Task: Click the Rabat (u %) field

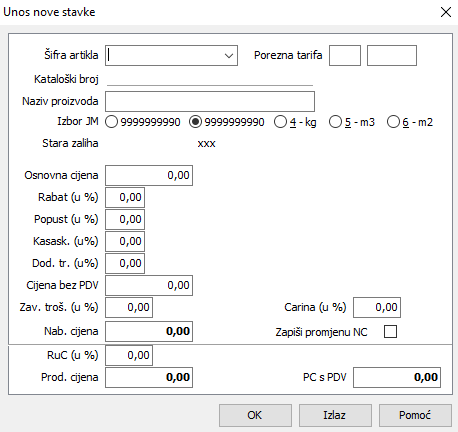Action: 125,197
